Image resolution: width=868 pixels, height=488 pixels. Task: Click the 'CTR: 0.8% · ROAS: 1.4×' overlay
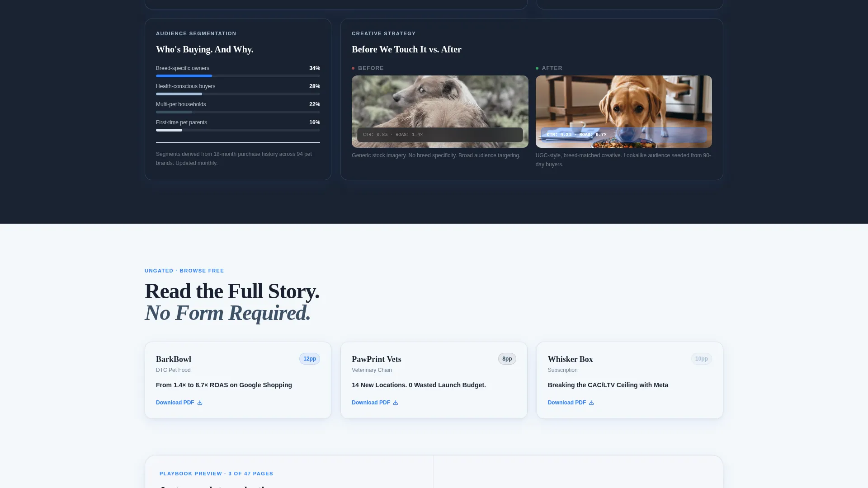pos(440,135)
